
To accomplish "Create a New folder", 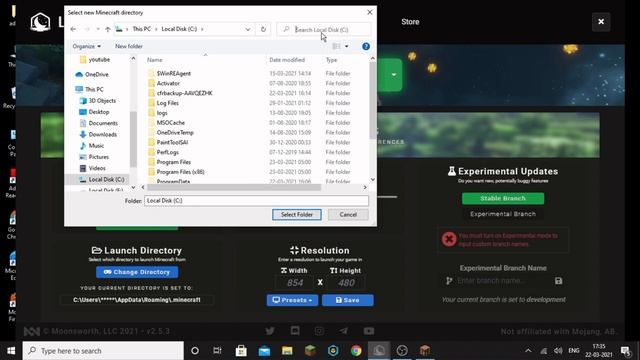I will pos(129,47).
